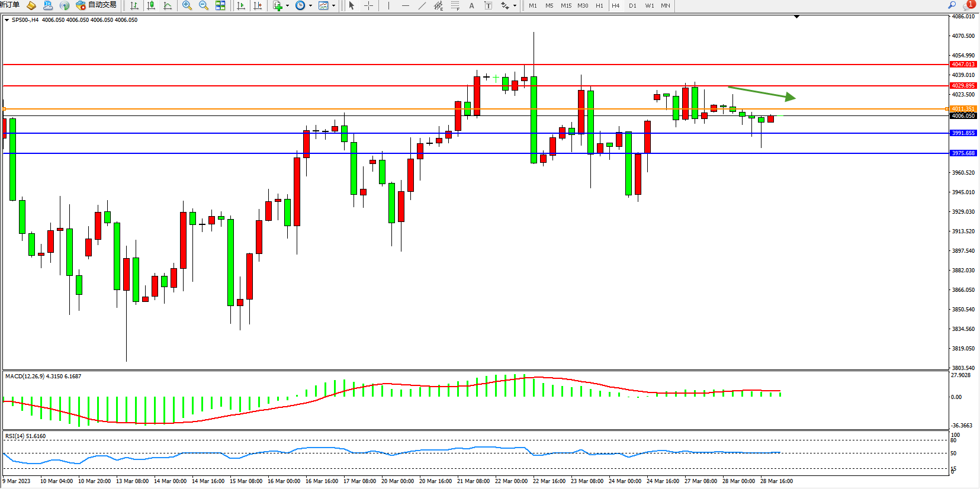Select the vertical line drawing tool
The height and width of the screenshot is (489, 980).
click(x=388, y=5)
